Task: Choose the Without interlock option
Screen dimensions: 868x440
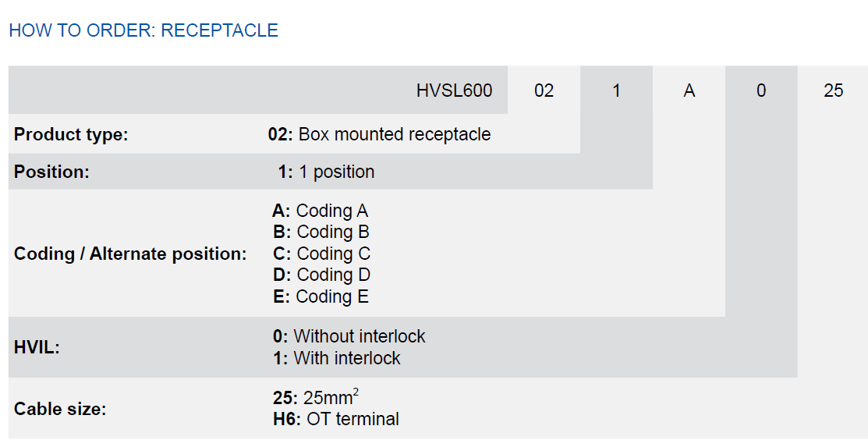Action: [349, 336]
